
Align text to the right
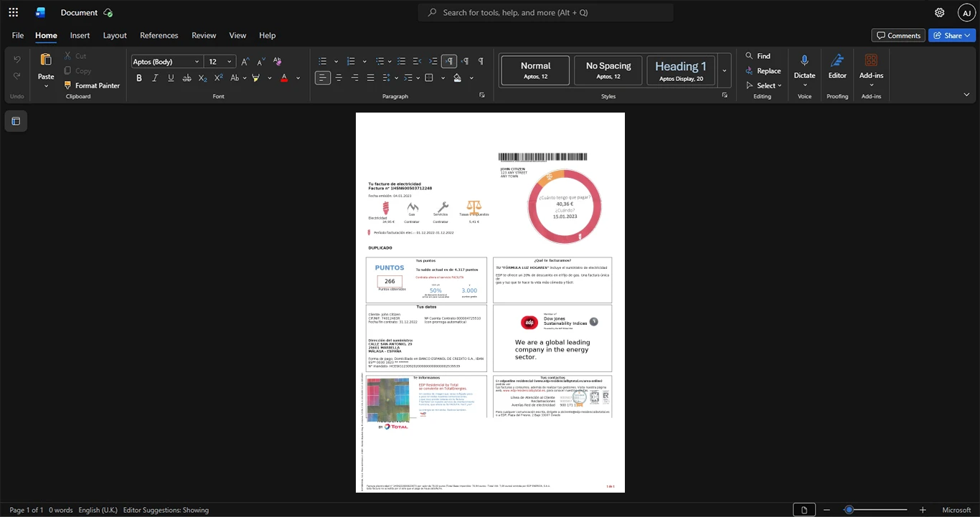(x=354, y=77)
